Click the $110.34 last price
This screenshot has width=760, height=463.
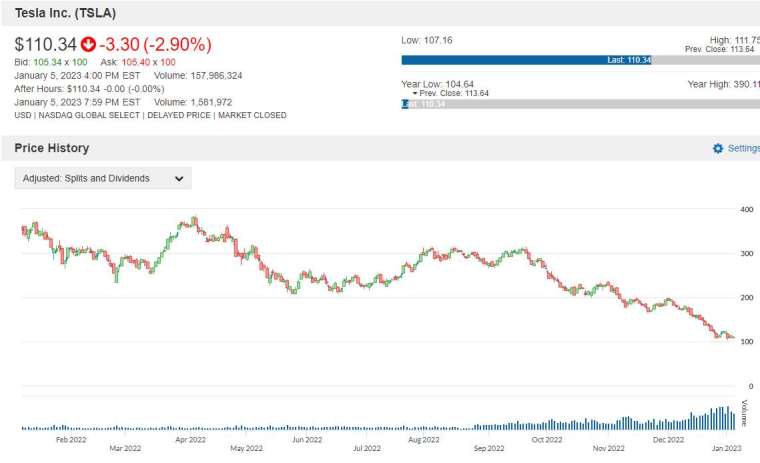(46, 45)
